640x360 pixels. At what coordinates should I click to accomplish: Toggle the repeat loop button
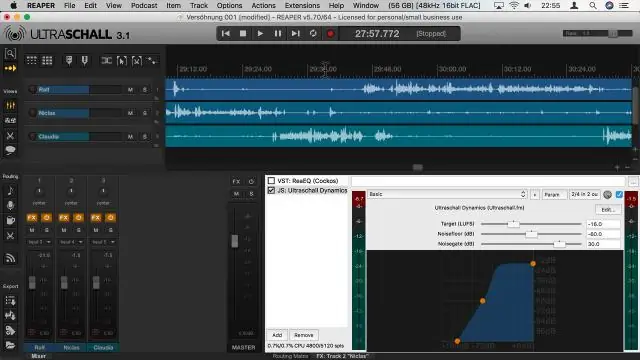(313, 33)
